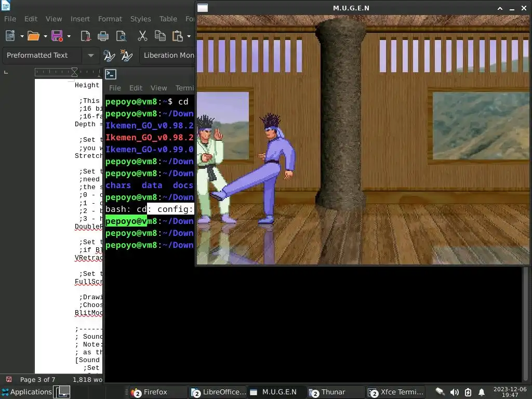The height and width of the screenshot is (399, 532).
Task: Click the Save document icon
Action: click(x=57, y=36)
